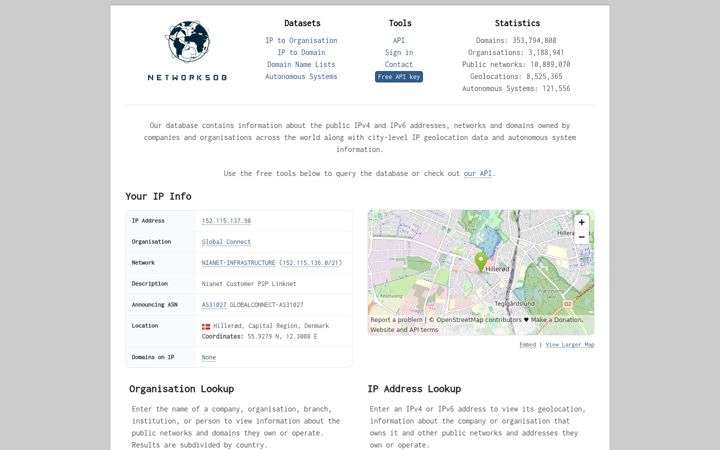Click the Organisation row label
Image resolution: width=720 pixels, height=450 pixels.
pyautogui.click(x=151, y=242)
